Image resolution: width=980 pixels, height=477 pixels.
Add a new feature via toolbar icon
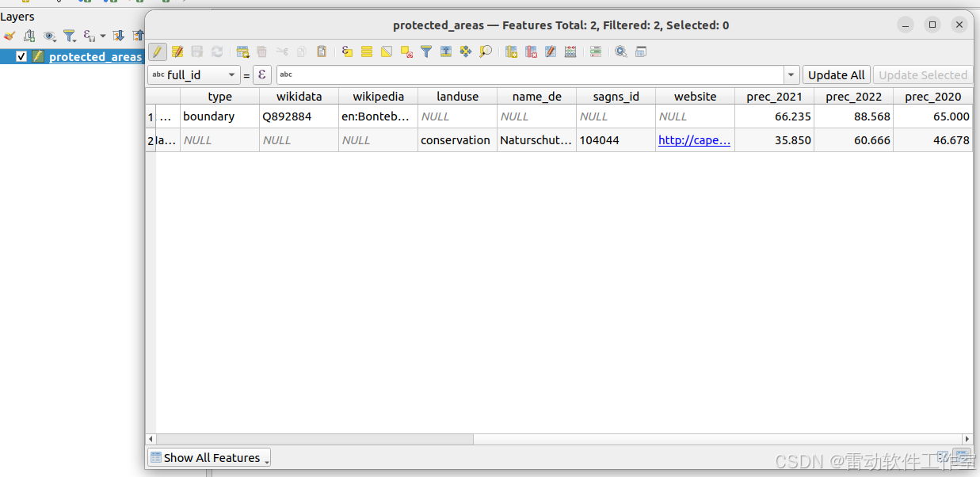tap(242, 52)
